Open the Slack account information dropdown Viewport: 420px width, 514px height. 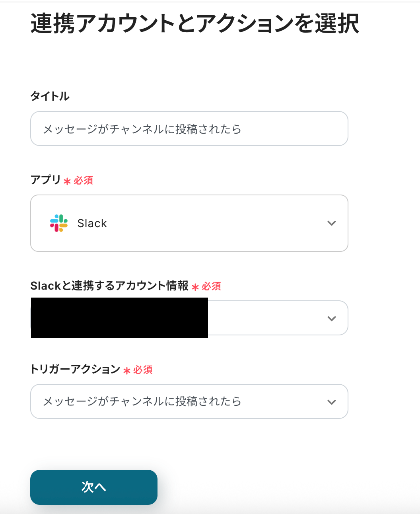pyautogui.click(x=278, y=318)
